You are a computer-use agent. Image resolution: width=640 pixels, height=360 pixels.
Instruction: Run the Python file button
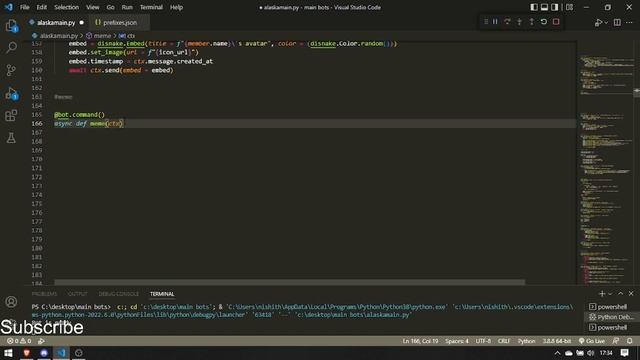click(598, 22)
